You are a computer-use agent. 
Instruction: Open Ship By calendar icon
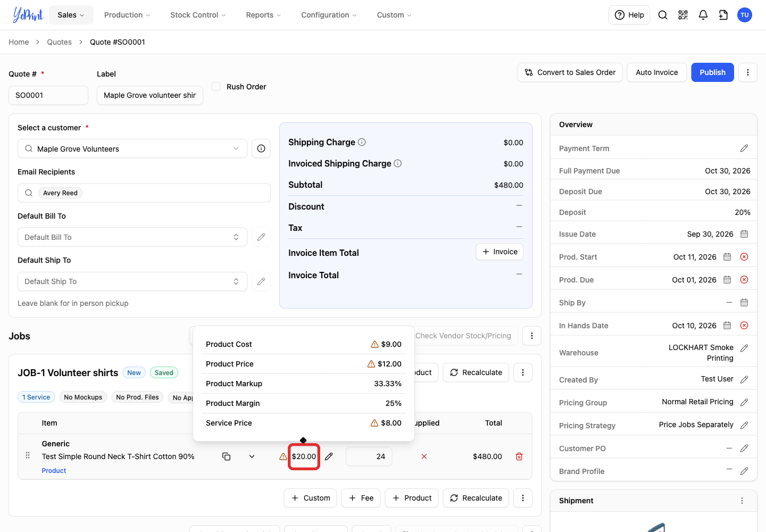tap(744, 303)
